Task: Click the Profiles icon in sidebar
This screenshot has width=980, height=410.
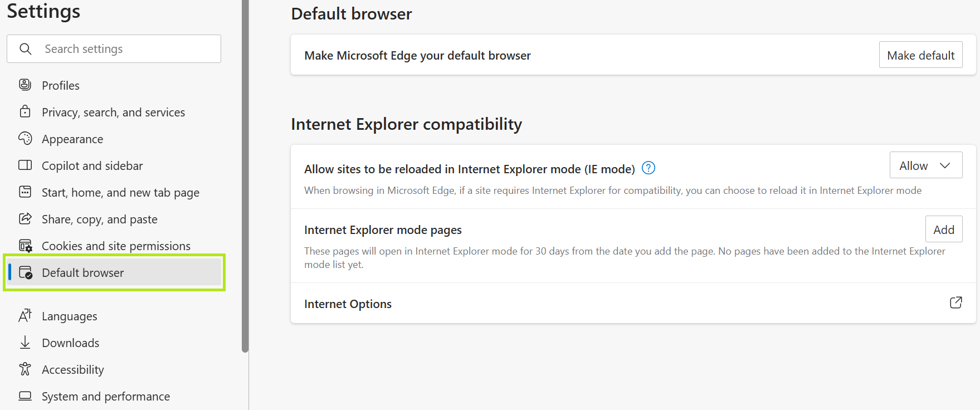Action: coord(25,85)
